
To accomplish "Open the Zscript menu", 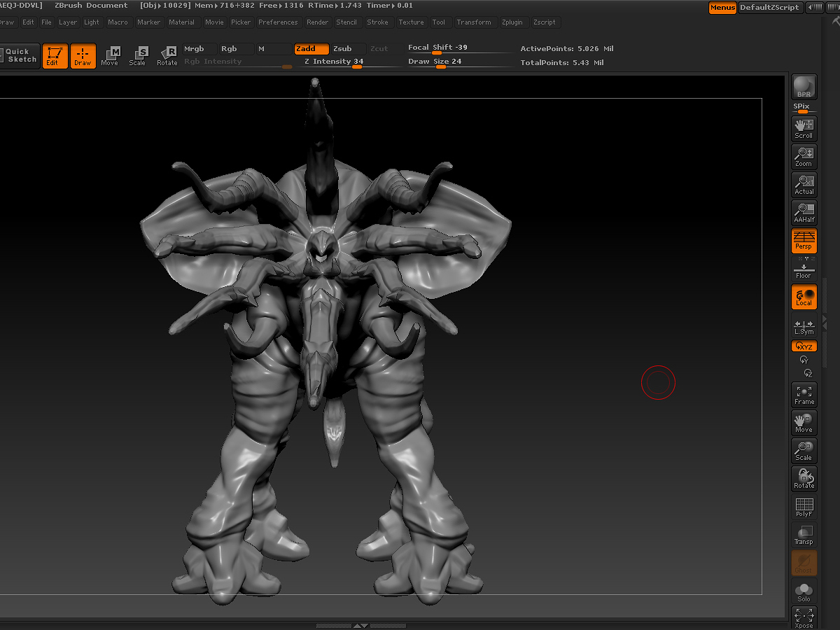I will click(x=545, y=22).
